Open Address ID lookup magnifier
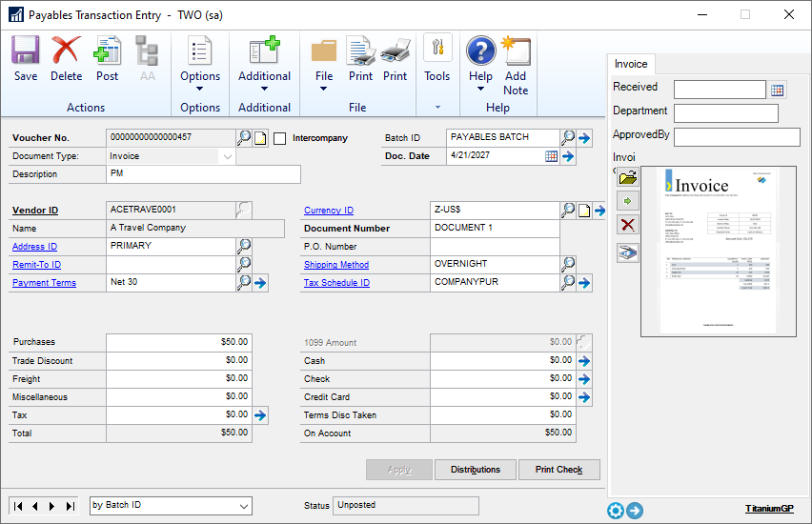This screenshot has width=812, height=524. click(244, 247)
